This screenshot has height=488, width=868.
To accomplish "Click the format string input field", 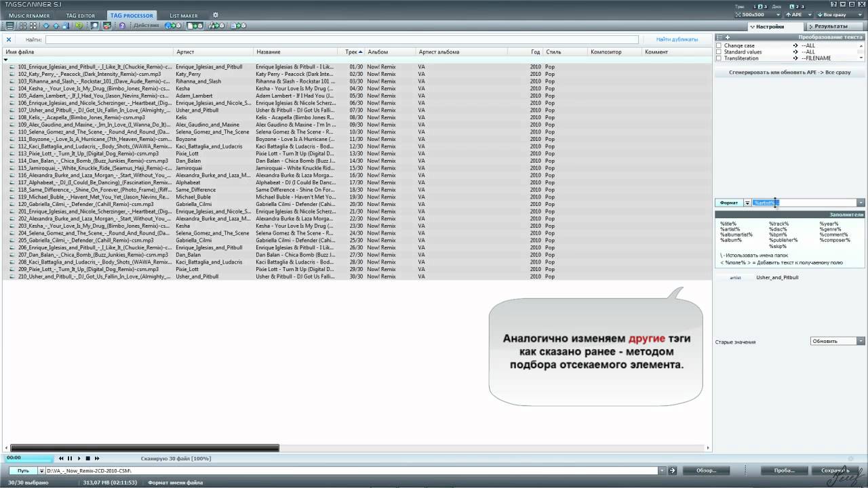I will click(804, 203).
